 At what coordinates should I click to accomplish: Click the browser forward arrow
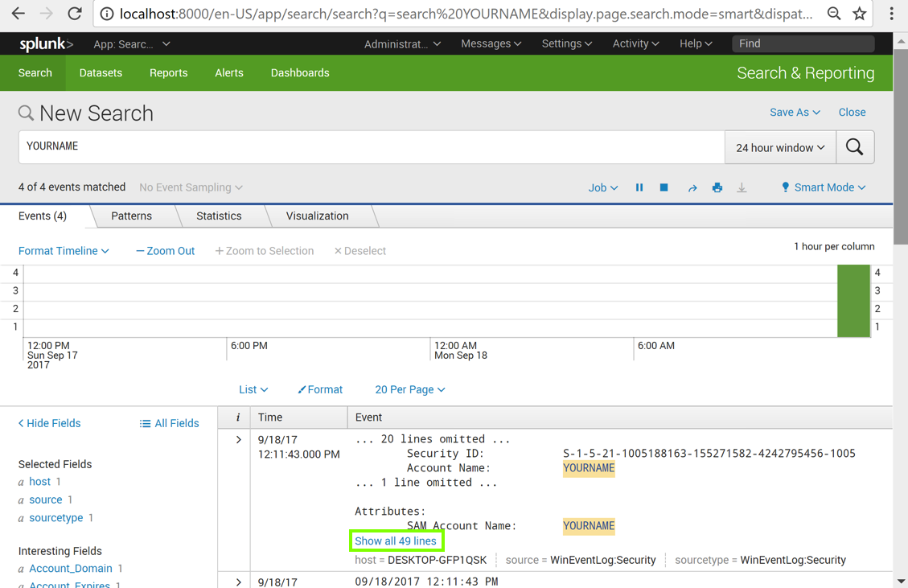coord(47,14)
